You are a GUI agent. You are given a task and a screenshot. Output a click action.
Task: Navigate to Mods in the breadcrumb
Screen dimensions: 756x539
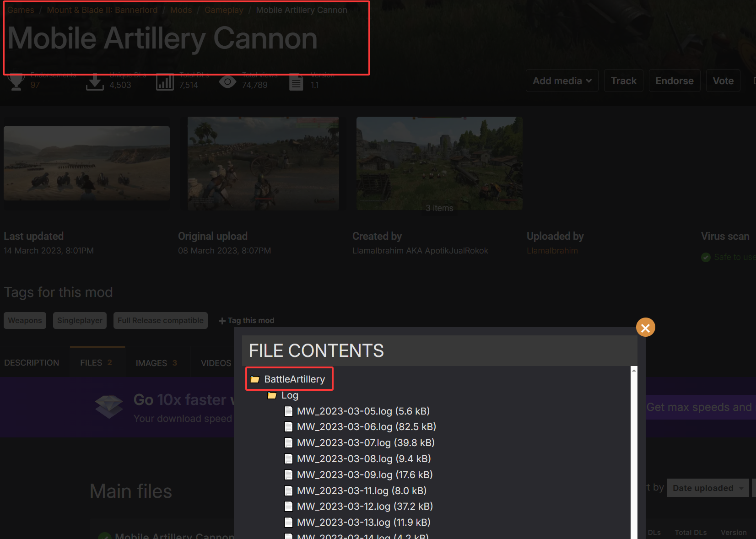pos(181,10)
